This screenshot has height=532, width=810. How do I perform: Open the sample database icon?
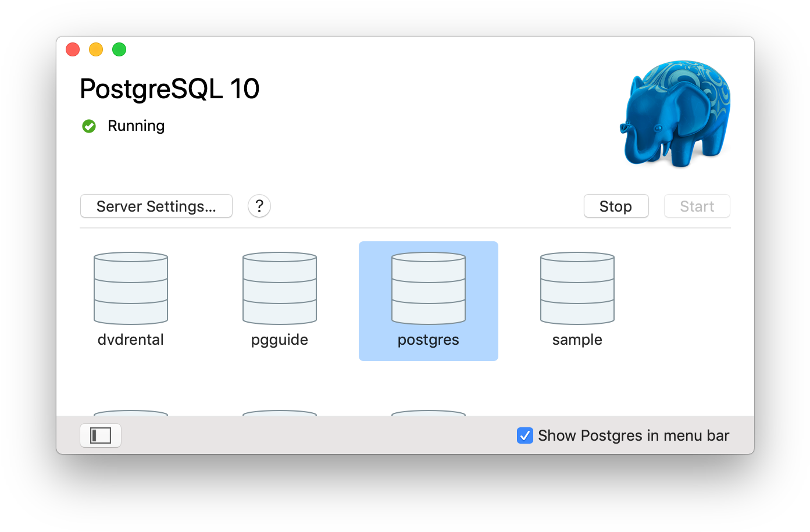pyautogui.click(x=577, y=288)
